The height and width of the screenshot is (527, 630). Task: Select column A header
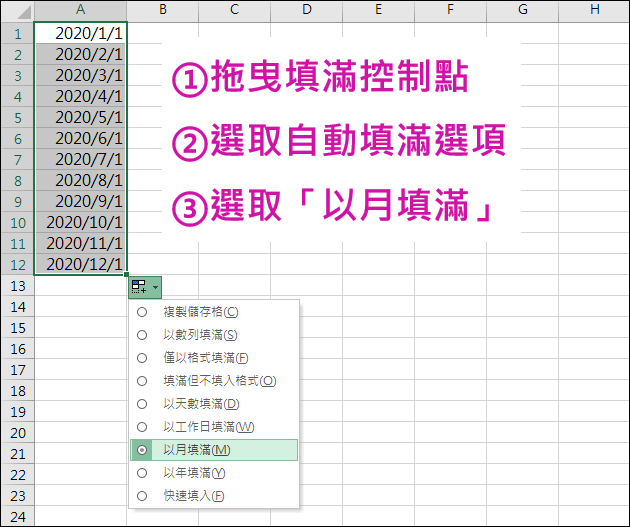(80, 10)
